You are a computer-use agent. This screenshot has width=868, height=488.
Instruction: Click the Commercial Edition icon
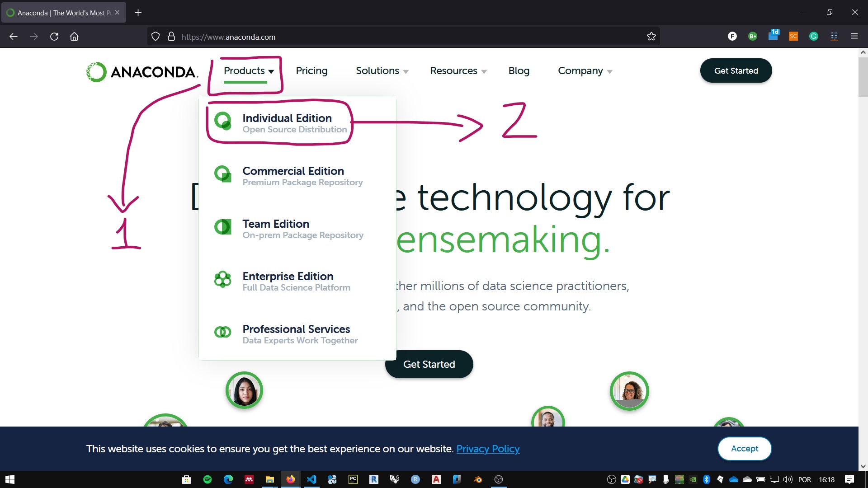(x=223, y=174)
